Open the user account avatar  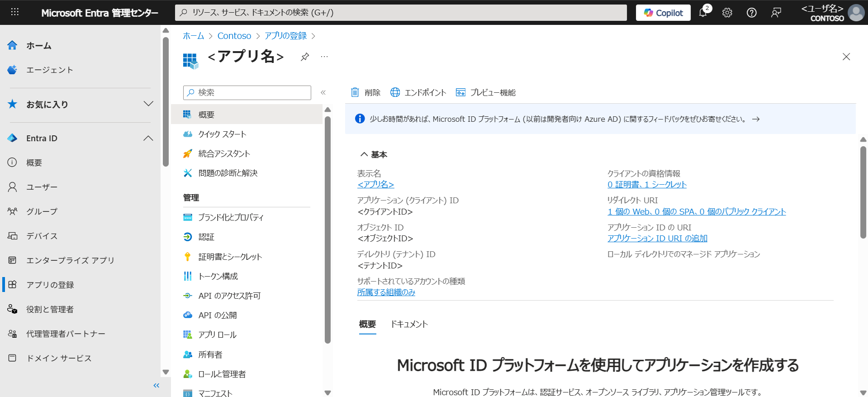856,13
